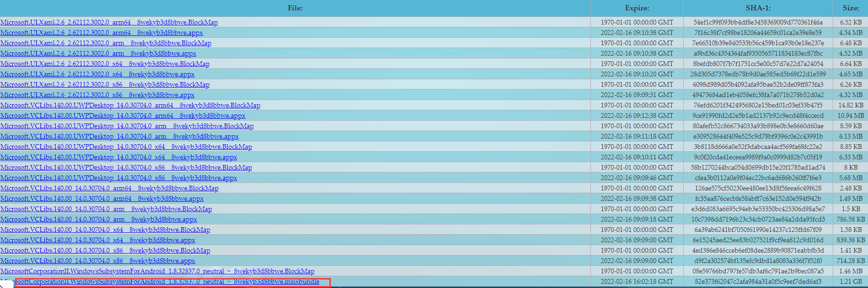This screenshot has width=868, height=288.
Task: Click the Microsoft.UI.Xaml.2.6 x64 appx link
Action: point(97,74)
